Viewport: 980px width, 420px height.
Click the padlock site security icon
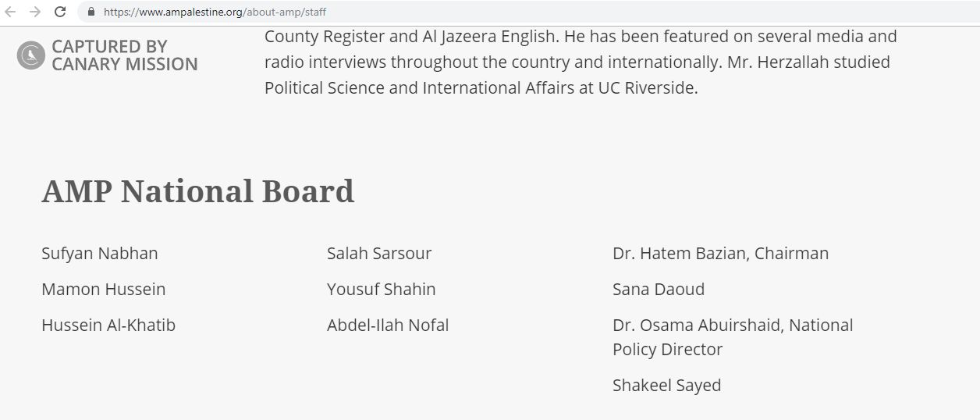point(91,12)
